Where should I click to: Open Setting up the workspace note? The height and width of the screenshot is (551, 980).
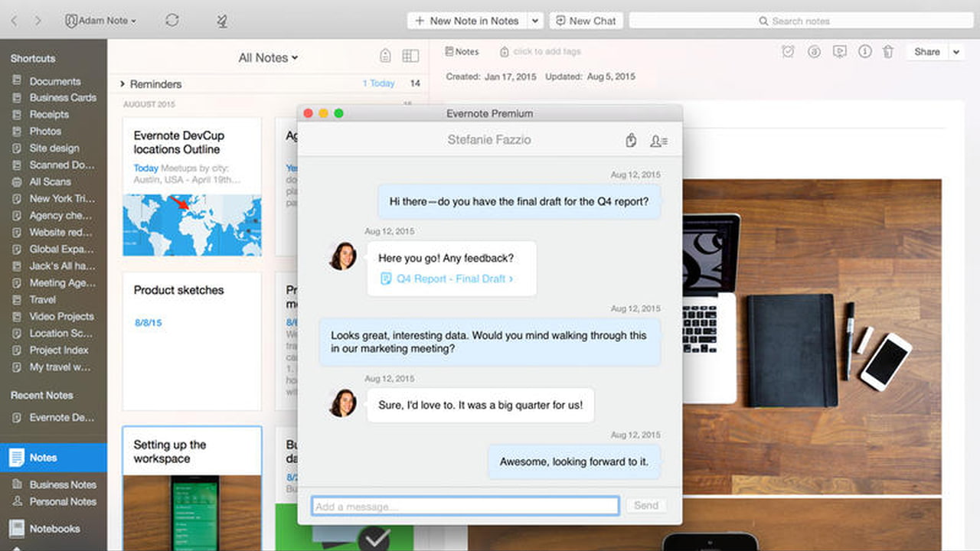tap(192, 488)
